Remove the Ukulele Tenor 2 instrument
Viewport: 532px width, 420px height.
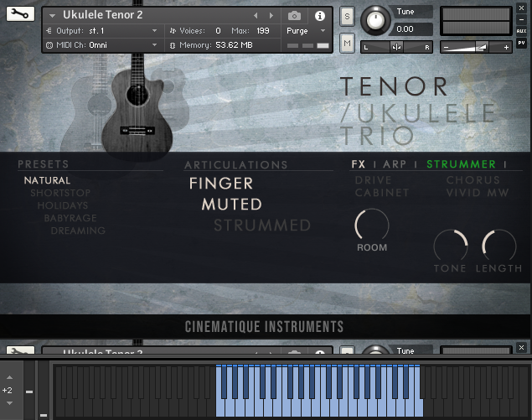click(x=521, y=8)
